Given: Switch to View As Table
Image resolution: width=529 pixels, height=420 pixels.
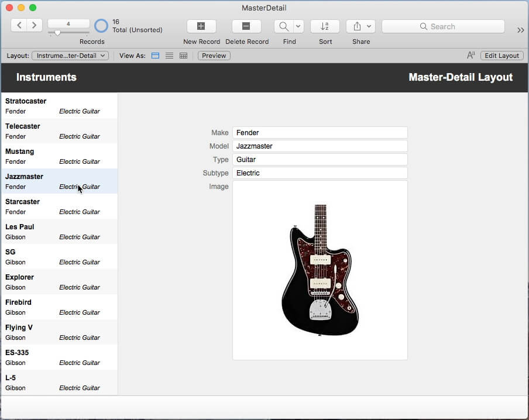Looking at the screenshot, I should [x=183, y=56].
